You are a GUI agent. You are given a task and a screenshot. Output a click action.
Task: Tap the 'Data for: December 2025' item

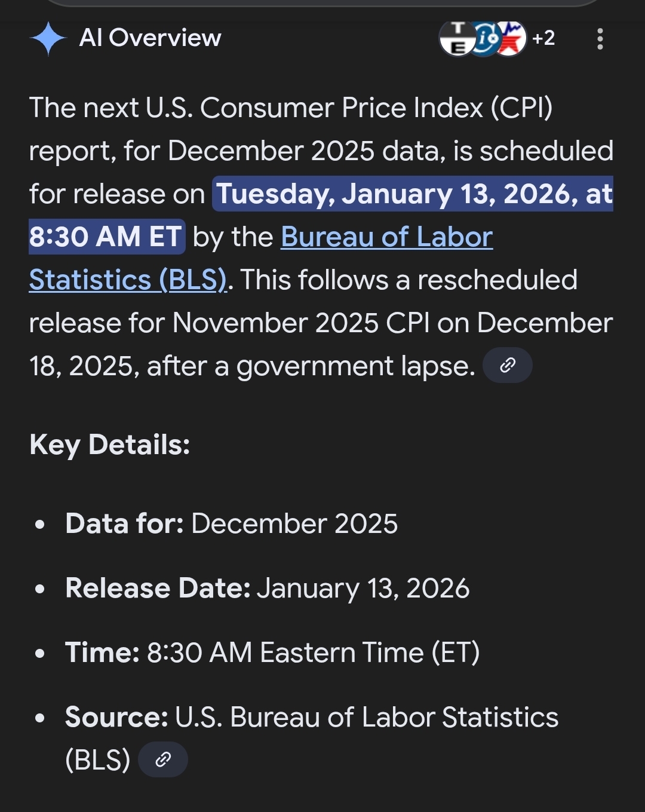point(231,524)
